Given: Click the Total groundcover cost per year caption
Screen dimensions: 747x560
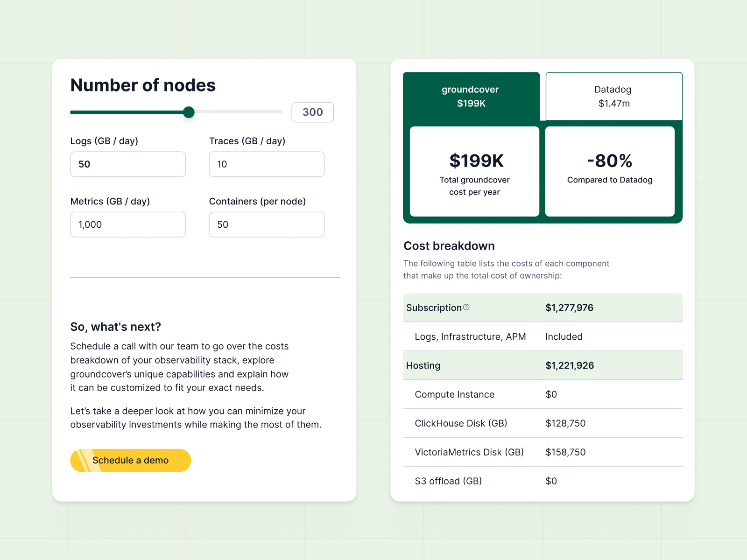Looking at the screenshot, I should pyautogui.click(x=474, y=186).
